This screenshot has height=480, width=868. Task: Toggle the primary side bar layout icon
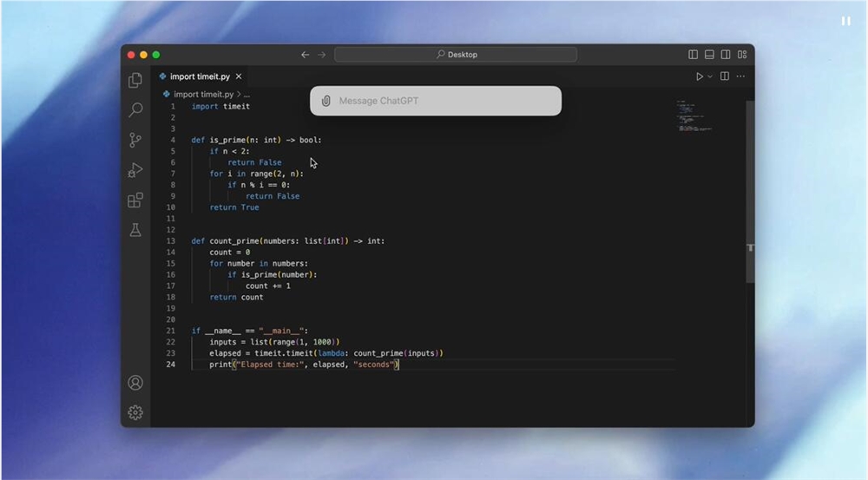(x=693, y=55)
